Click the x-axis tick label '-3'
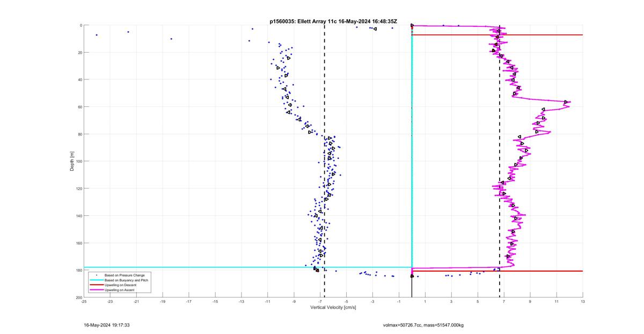The width and height of the screenshot is (644, 334). click(x=372, y=301)
